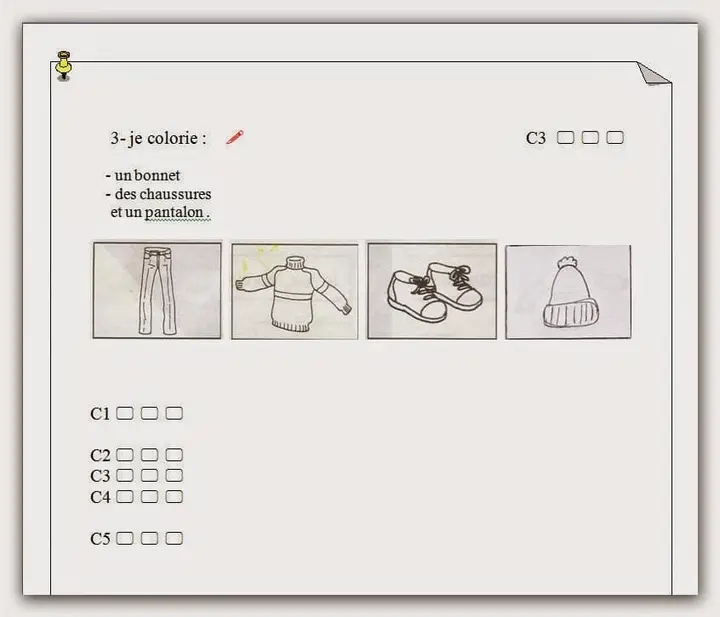This screenshot has width=720, height=617.
Task: Click the "un bonnet" instruction line
Action: coord(146,176)
